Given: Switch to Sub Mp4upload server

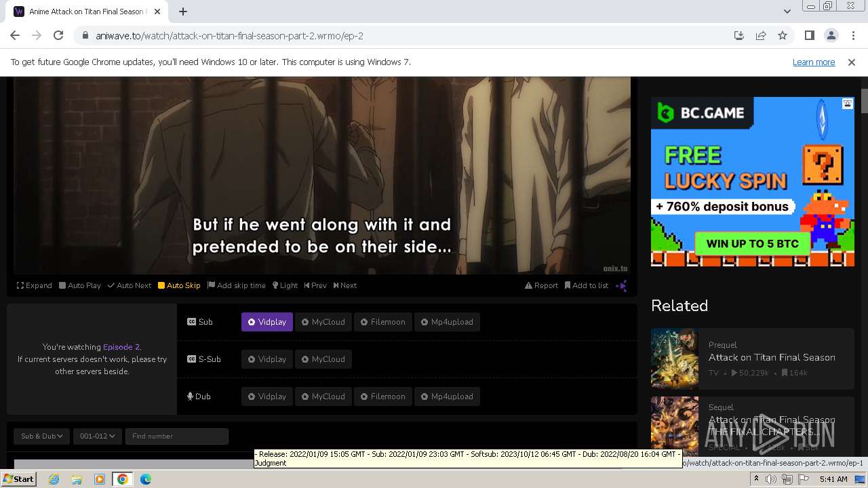Looking at the screenshot, I should (448, 322).
